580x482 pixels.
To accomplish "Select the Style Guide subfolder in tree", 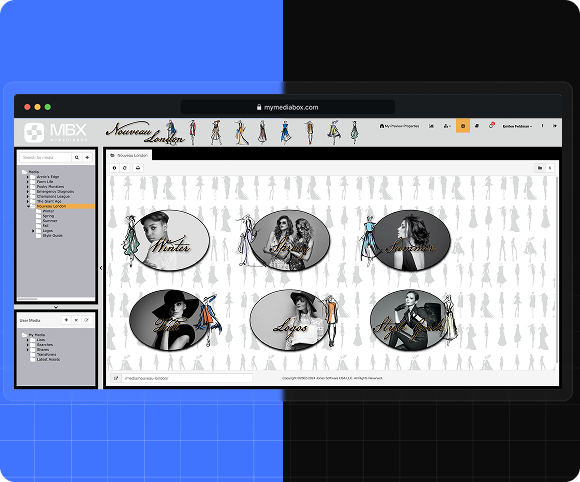I will pos(53,235).
